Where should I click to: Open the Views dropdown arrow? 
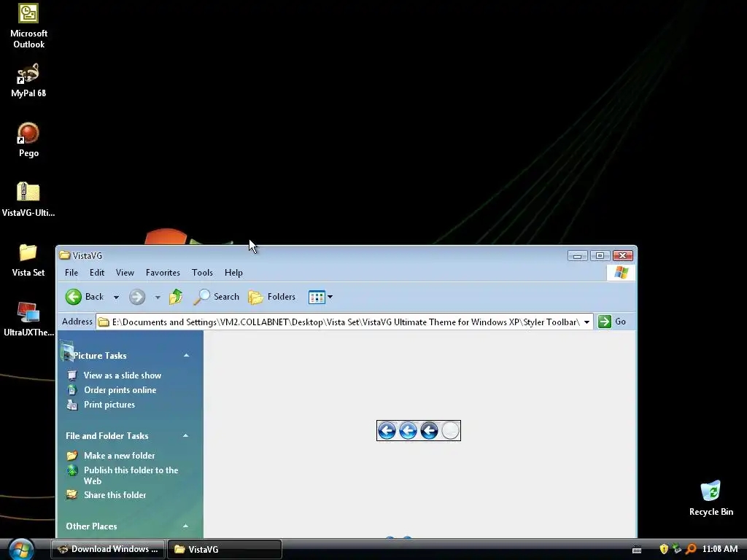330,297
